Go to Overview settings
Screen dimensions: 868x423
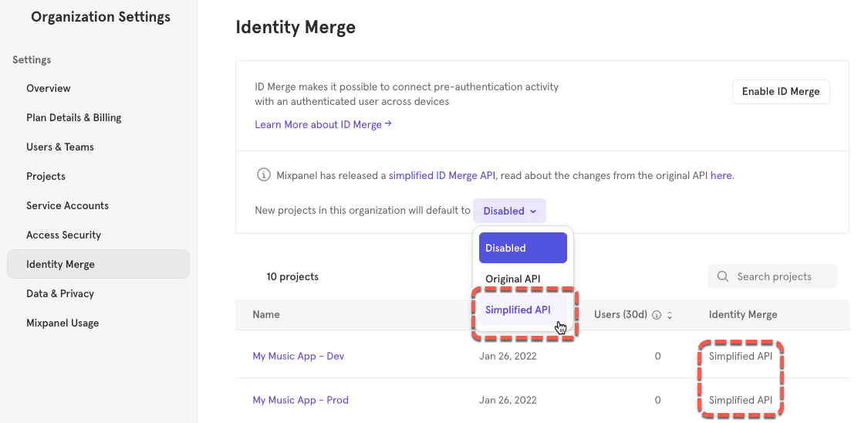(49, 88)
